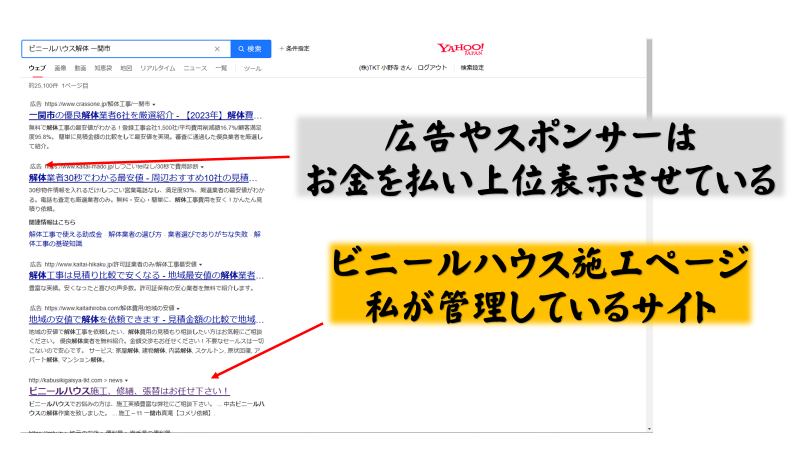This screenshot has width=800, height=450.
Task: Open the 知恵袋 tab
Action: [x=103, y=68]
